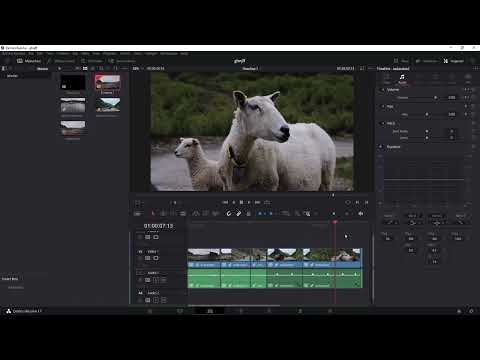The height and width of the screenshot is (360, 480).
Task: Toggle auto select on Video 1 track
Action: click(148, 258)
